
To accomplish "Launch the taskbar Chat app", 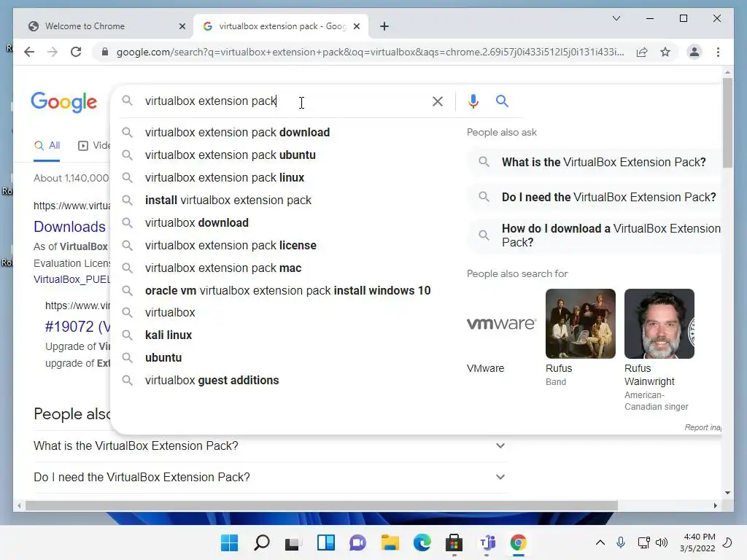I will click(357, 542).
